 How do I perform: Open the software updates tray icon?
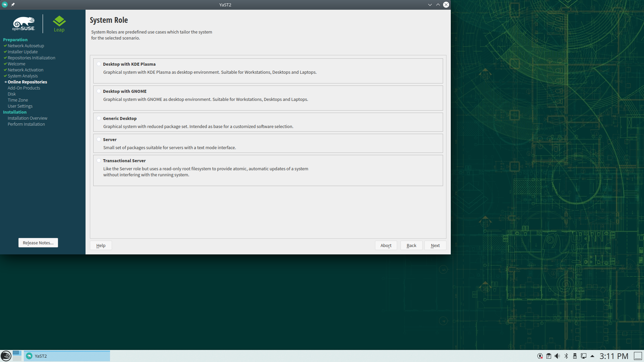pos(540,356)
